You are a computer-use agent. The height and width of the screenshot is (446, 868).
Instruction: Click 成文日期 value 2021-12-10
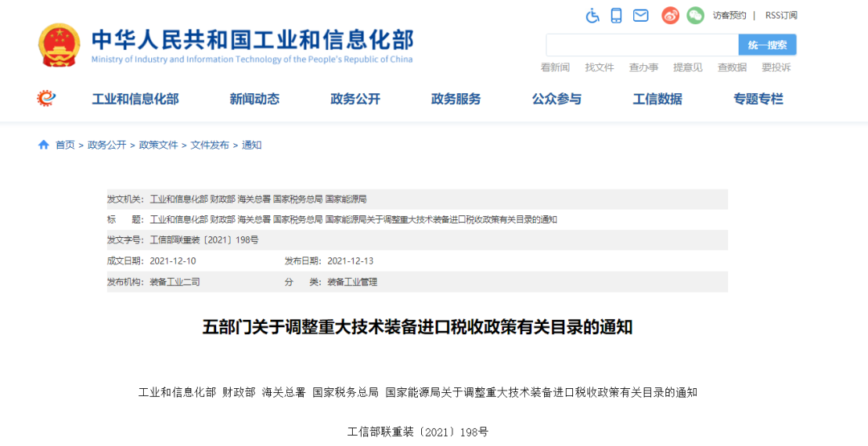click(x=173, y=260)
